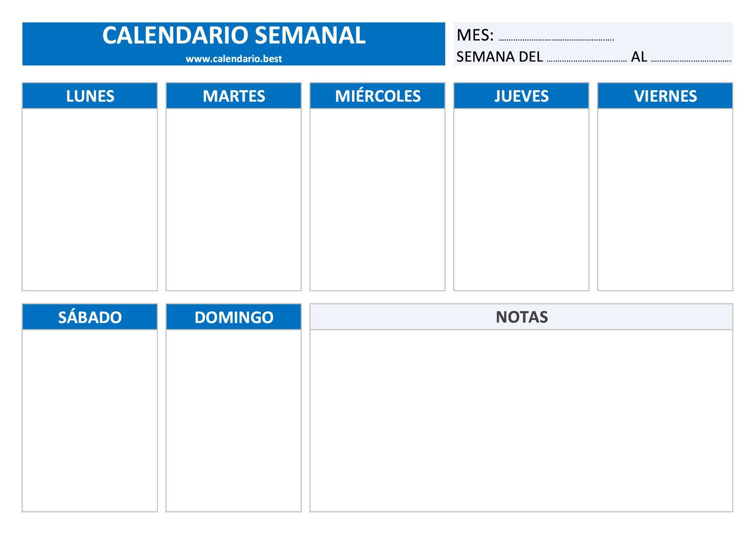This screenshot has height=534, width=756.
Task: Click inside the NOTAS writing area
Action: tap(521, 421)
